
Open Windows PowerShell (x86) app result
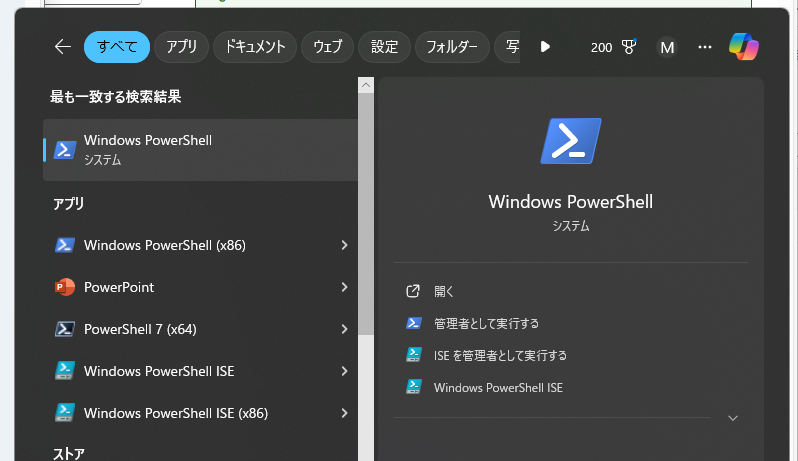point(201,245)
